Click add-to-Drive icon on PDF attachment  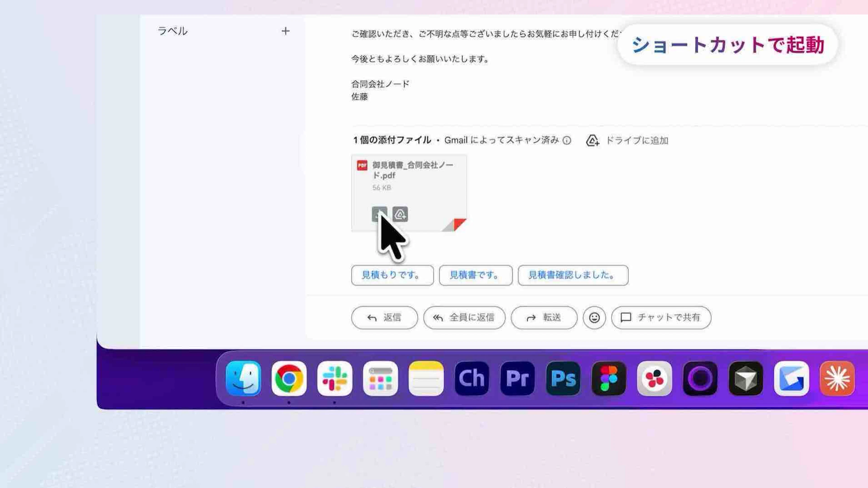pos(400,214)
